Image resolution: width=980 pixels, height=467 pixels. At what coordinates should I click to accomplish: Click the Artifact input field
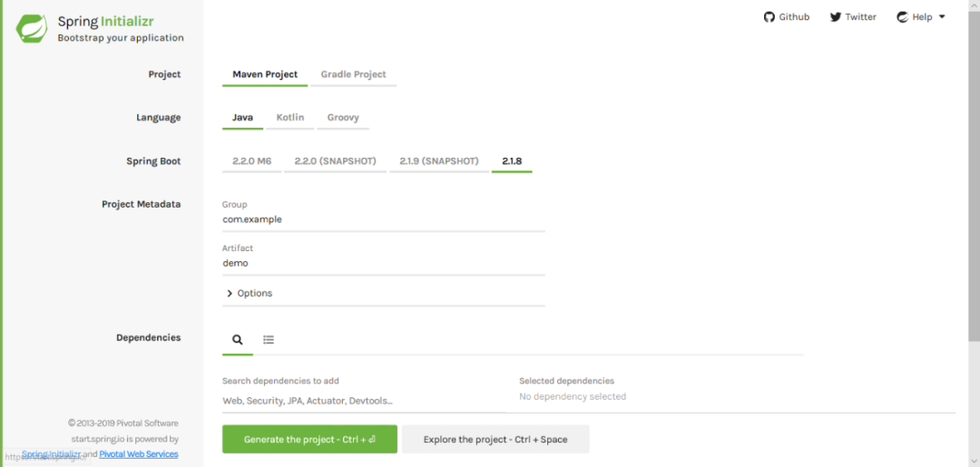(x=384, y=264)
